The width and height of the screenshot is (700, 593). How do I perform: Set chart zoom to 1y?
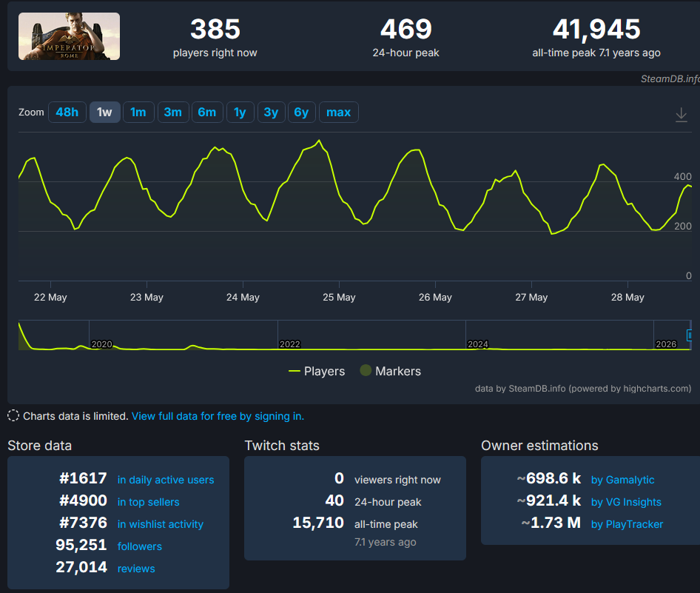tap(240, 112)
